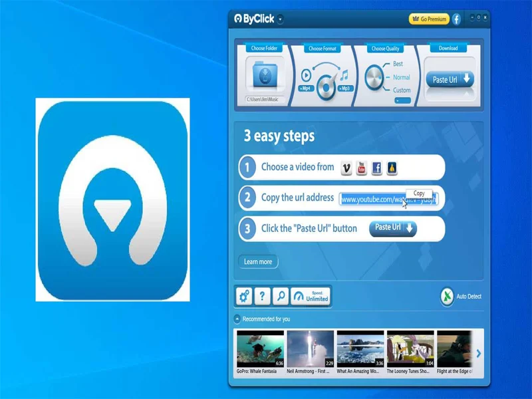
Task: Click the Custom quality dropdown option
Action: click(x=401, y=88)
